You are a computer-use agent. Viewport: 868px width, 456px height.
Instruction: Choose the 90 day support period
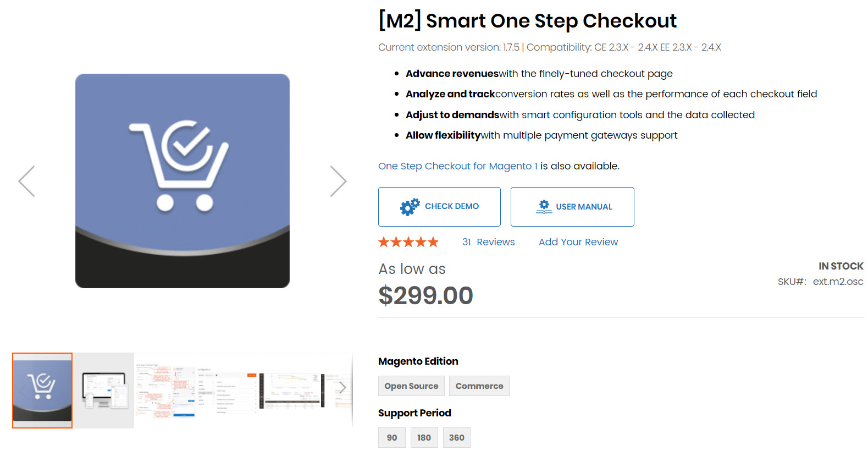(x=391, y=437)
